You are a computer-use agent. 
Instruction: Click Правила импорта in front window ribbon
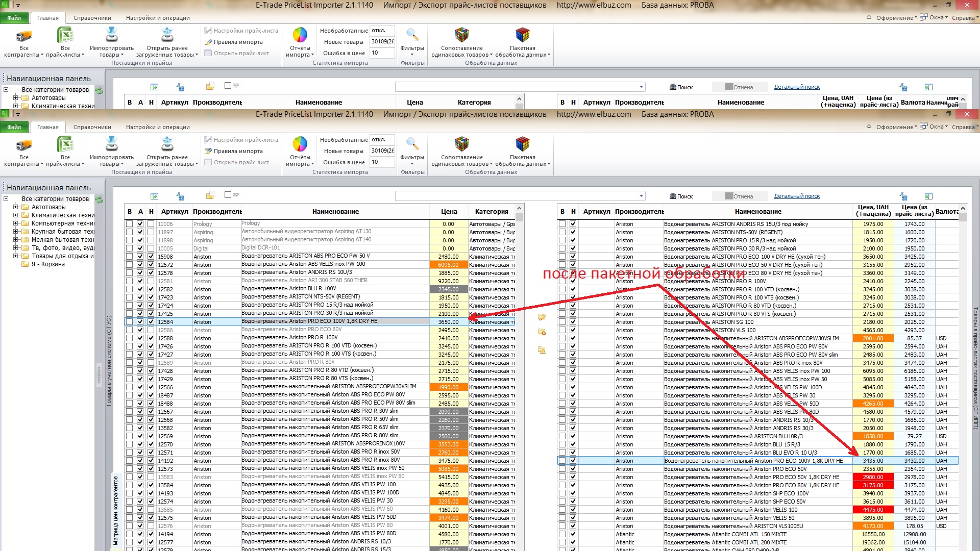point(234,151)
